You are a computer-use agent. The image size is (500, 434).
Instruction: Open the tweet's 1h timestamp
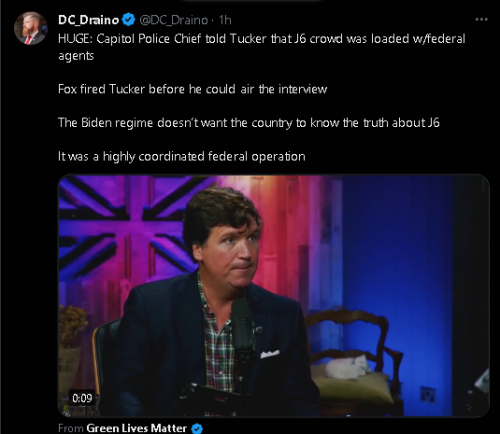tap(225, 20)
